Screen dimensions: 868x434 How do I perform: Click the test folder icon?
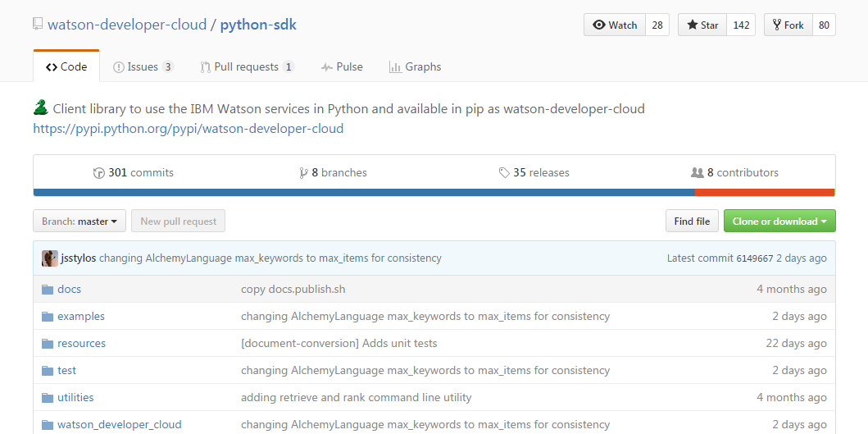[x=47, y=370]
